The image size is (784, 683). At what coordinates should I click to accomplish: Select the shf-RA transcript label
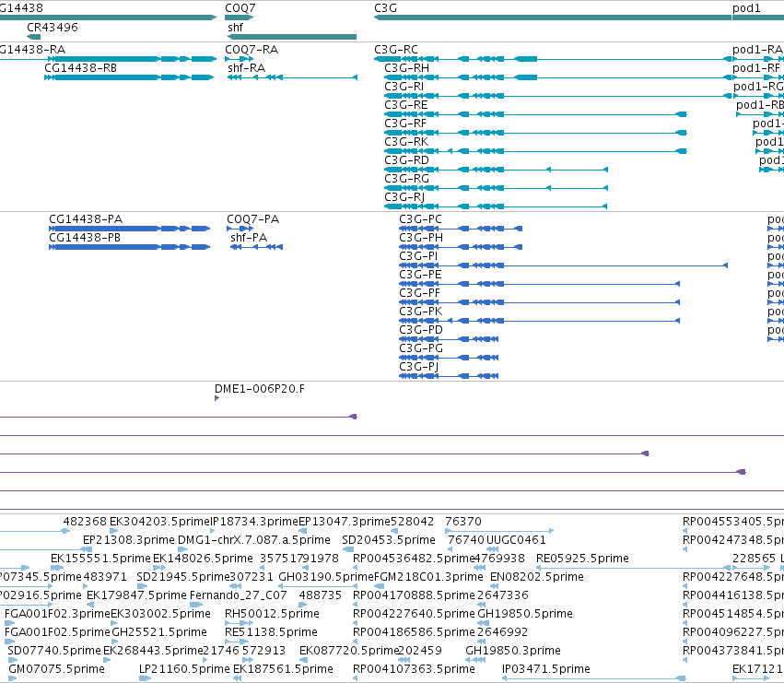pyautogui.click(x=247, y=67)
